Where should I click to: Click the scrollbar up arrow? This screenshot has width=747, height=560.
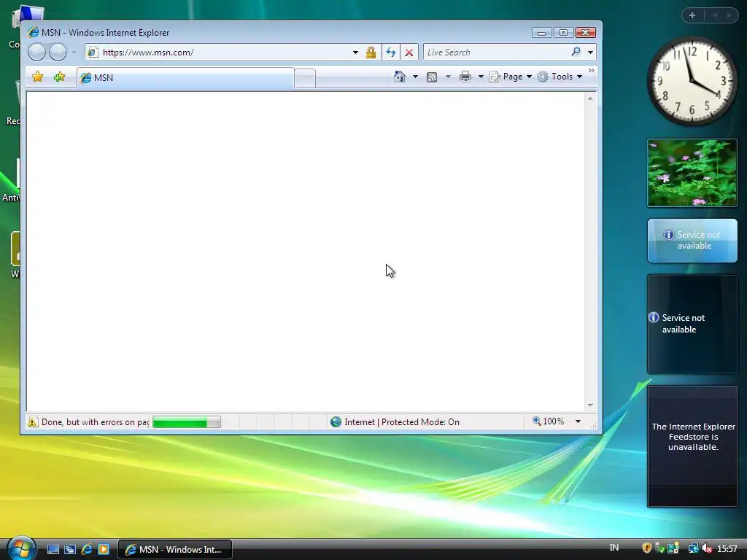[x=590, y=98]
